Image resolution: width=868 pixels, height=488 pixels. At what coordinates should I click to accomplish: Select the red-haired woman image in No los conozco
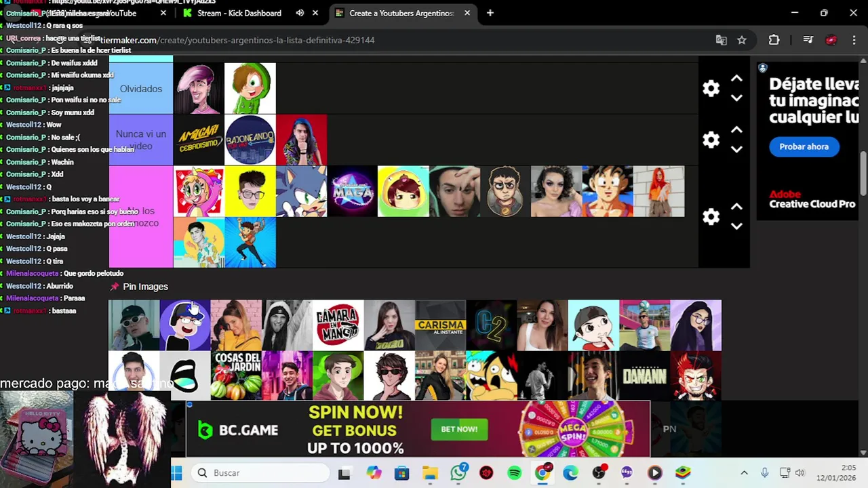click(659, 192)
